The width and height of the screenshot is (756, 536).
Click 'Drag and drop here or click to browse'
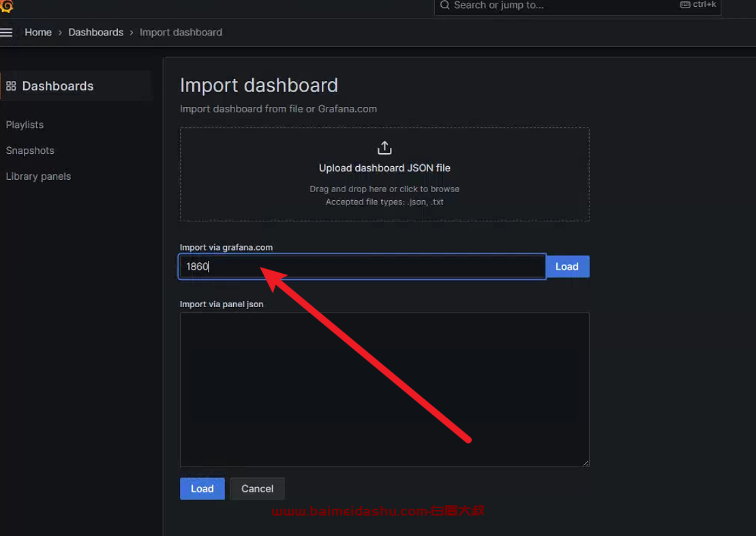pos(384,189)
